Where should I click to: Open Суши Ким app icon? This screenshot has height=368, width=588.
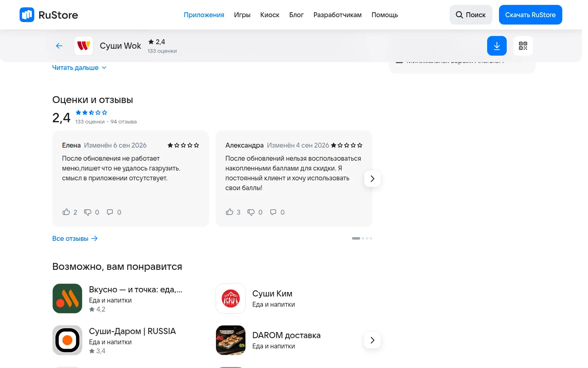(231, 298)
